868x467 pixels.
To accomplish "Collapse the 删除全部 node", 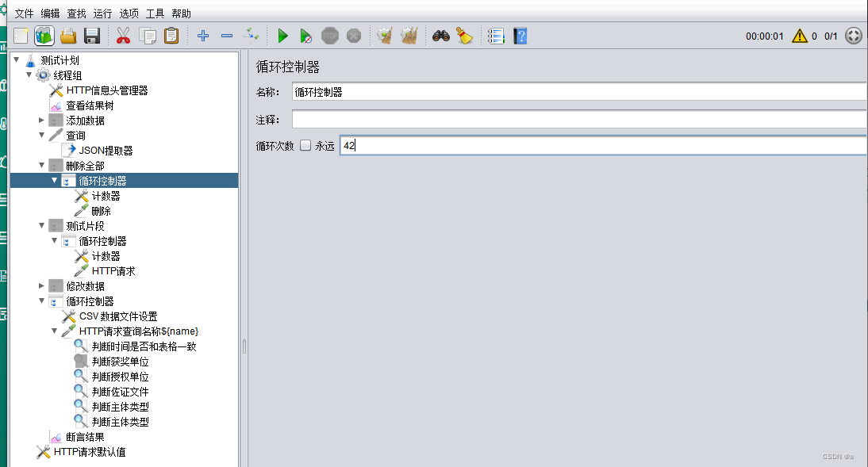I will click(x=41, y=165).
